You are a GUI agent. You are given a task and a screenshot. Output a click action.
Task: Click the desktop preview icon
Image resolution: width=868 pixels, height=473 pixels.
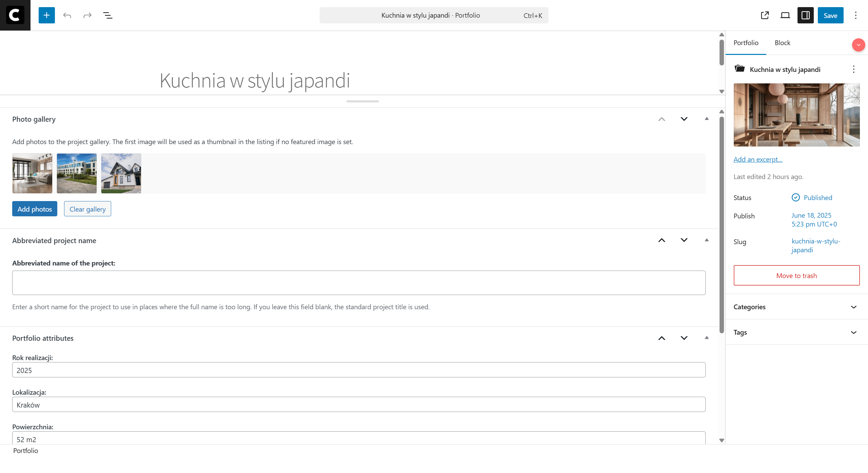point(785,15)
